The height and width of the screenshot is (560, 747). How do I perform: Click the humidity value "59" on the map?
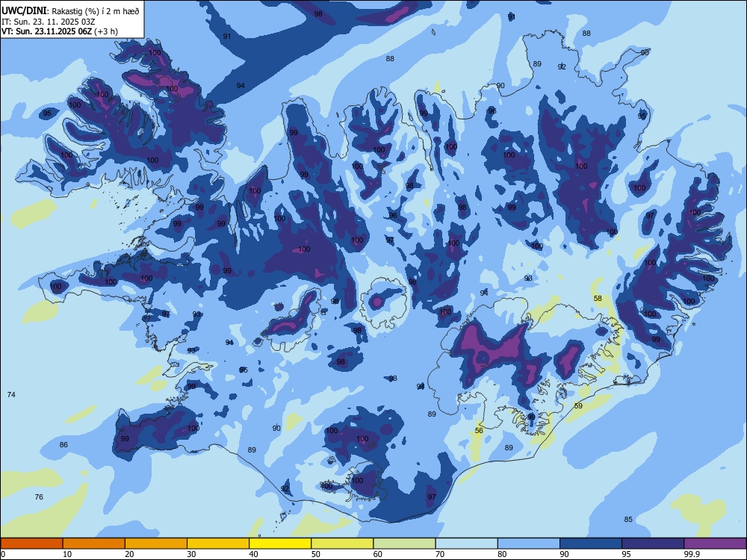click(578, 406)
